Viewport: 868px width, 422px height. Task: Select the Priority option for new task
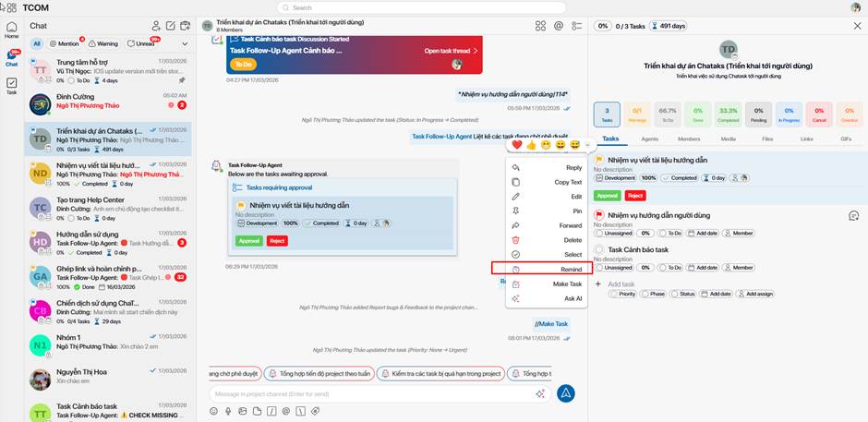pyautogui.click(x=622, y=294)
